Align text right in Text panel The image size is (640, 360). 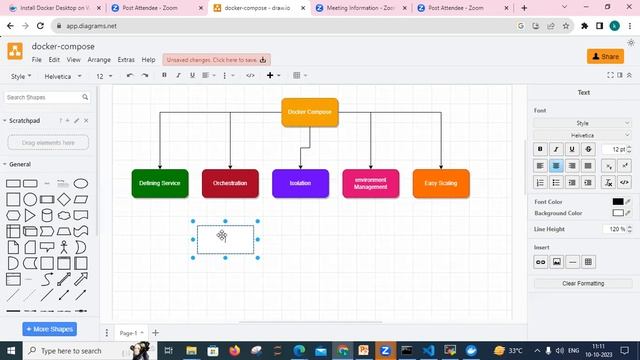point(572,166)
